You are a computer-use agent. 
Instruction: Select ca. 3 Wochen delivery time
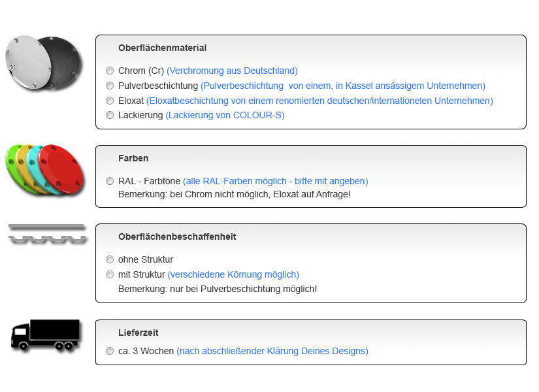(110, 351)
